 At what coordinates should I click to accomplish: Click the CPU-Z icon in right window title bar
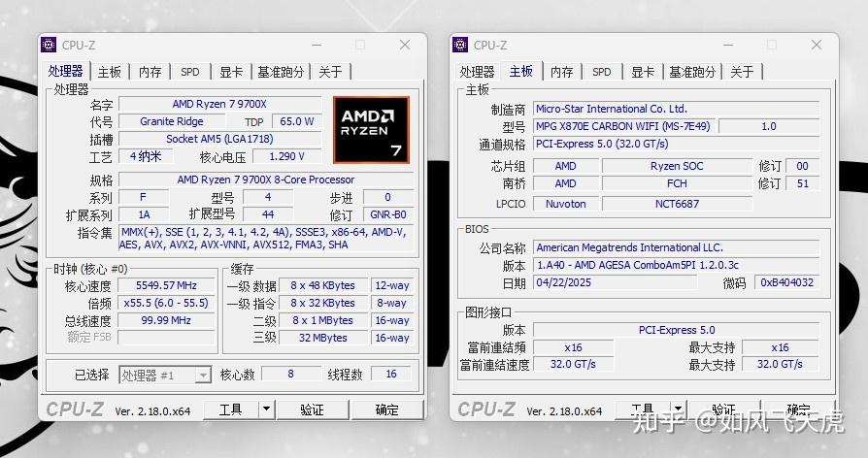[x=460, y=45]
